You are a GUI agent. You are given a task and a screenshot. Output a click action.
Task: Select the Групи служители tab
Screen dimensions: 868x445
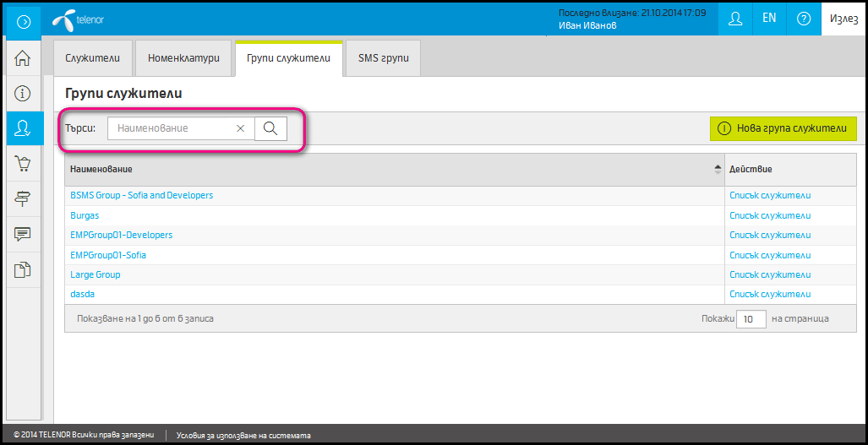point(288,57)
